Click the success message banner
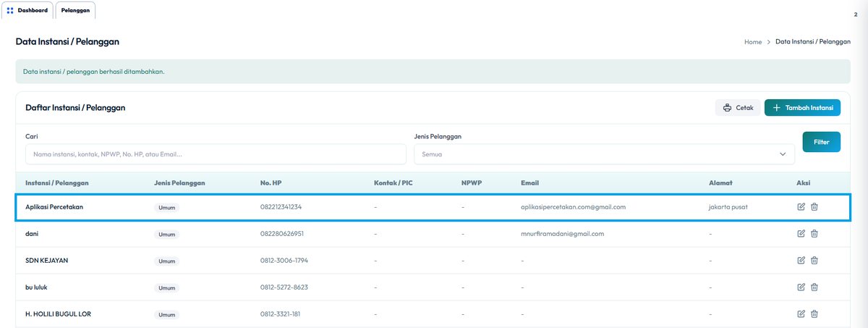The width and height of the screenshot is (868, 328). click(x=433, y=72)
